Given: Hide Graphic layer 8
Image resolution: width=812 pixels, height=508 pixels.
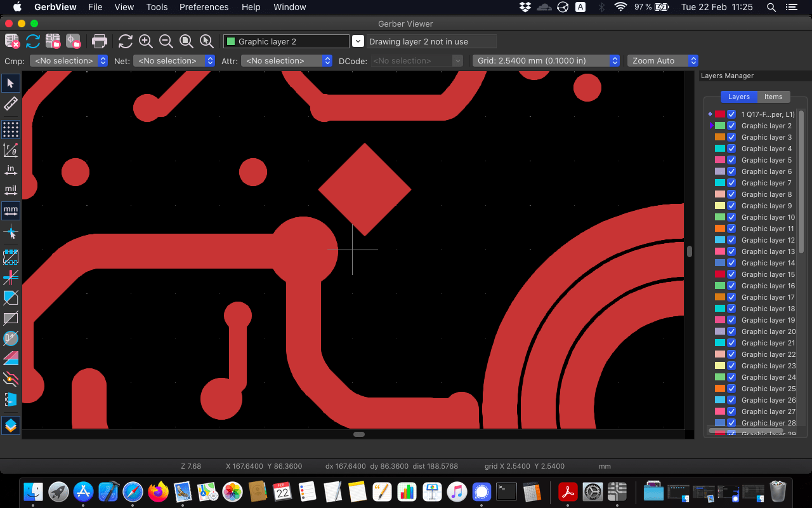Looking at the screenshot, I should pyautogui.click(x=731, y=194).
